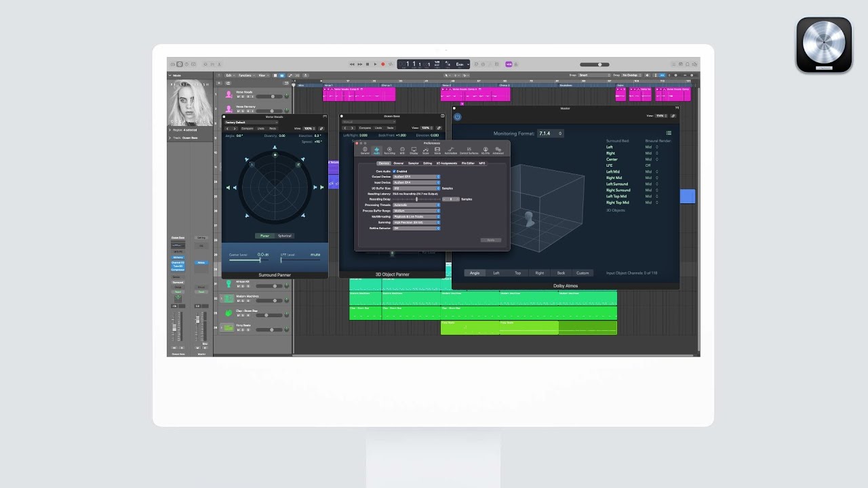The width and height of the screenshot is (868, 488).
Task: Open Advanced preferences icon
Action: pyautogui.click(x=498, y=150)
